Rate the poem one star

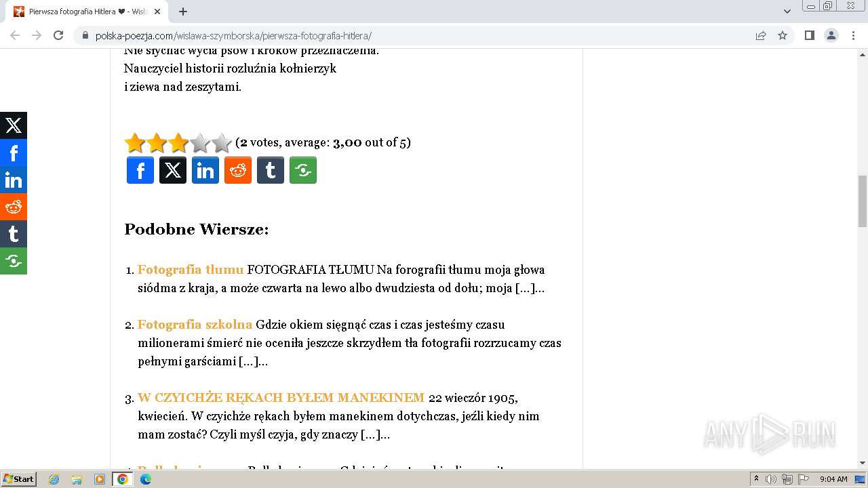click(x=135, y=143)
